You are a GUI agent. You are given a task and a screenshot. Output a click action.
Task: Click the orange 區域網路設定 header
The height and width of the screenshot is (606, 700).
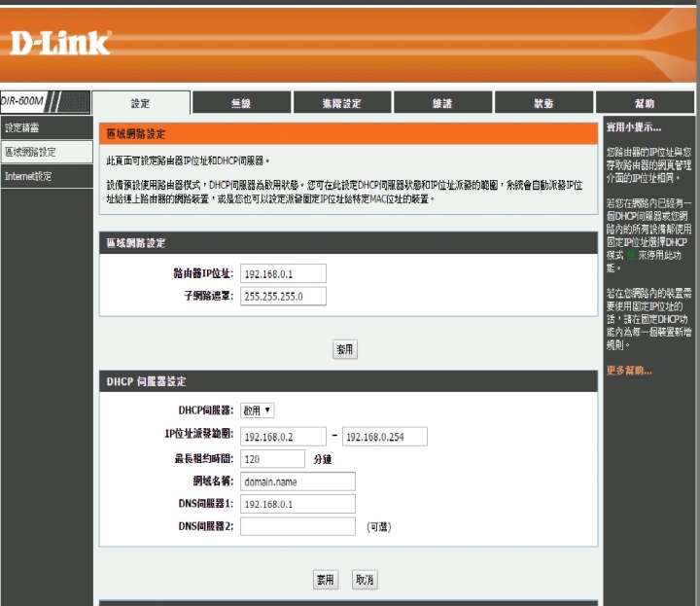348,133
